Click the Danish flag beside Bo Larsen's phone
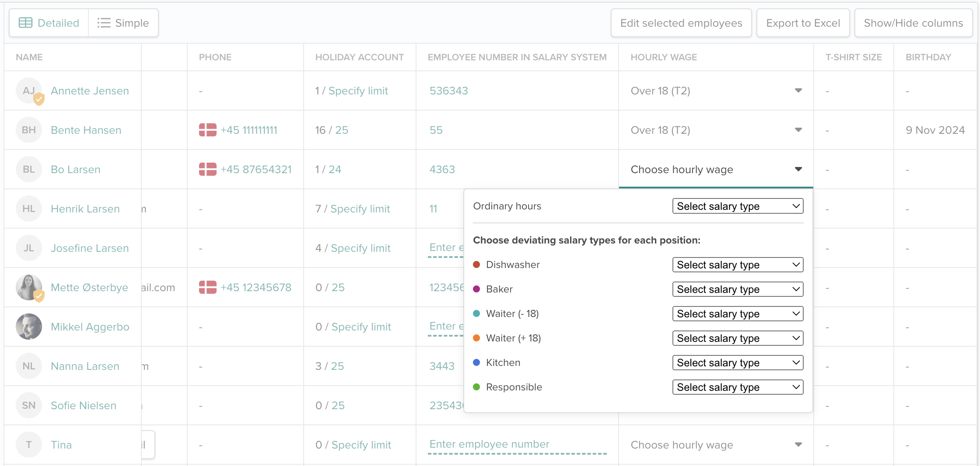The height and width of the screenshot is (466, 980). point(207,169)
